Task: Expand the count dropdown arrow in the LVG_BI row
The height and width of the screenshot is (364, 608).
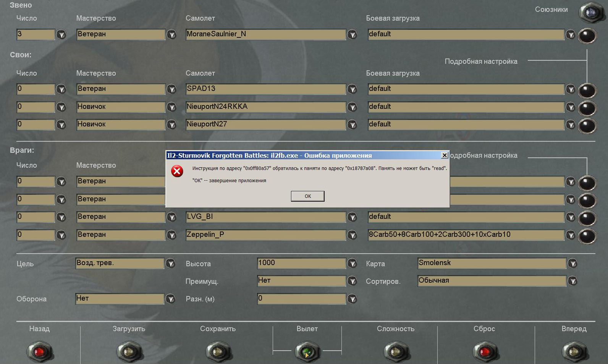Action: pos(61,217)
